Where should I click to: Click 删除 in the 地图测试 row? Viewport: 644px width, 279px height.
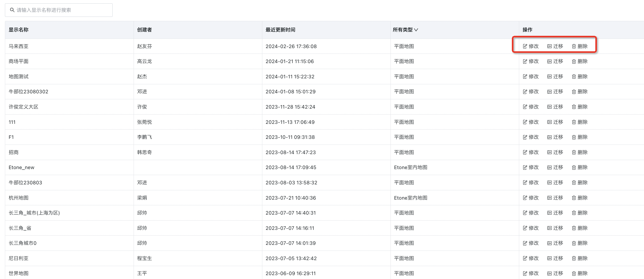click(580, 77)
